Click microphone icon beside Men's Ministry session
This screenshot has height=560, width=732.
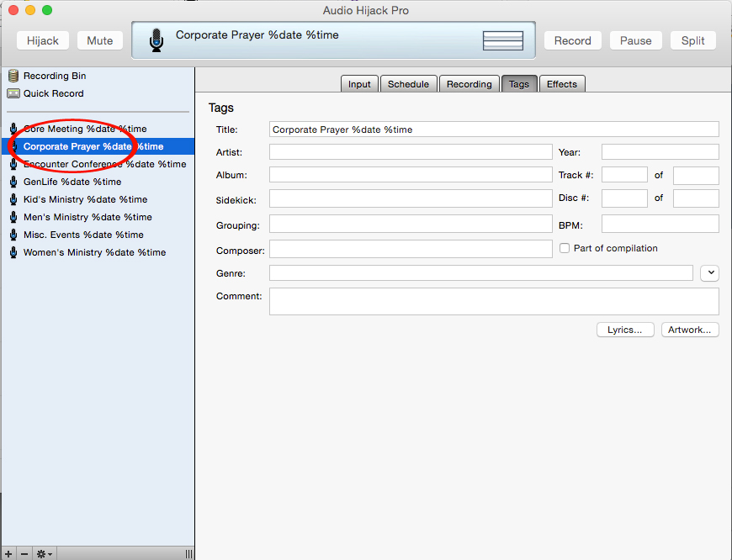(13, 217)
